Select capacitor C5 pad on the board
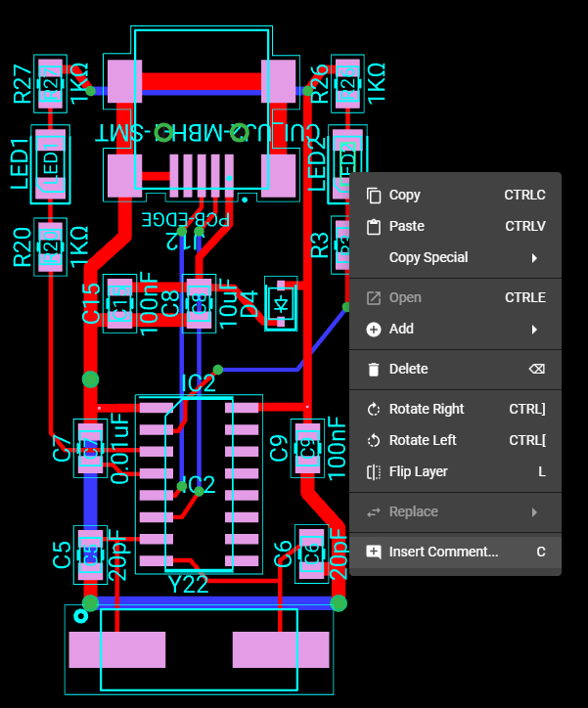588x708 pixels. pos(89,553)
